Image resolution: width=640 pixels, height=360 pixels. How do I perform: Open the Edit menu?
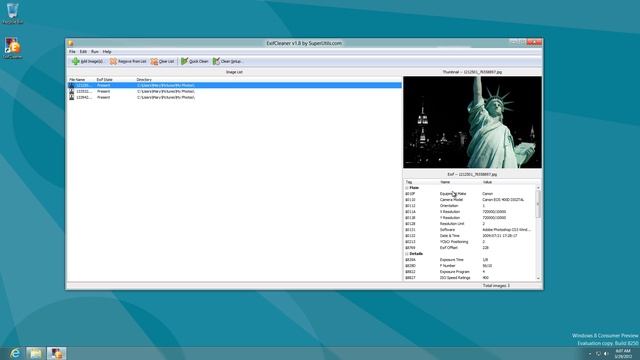pyautogui.click(x=83, y=52)
